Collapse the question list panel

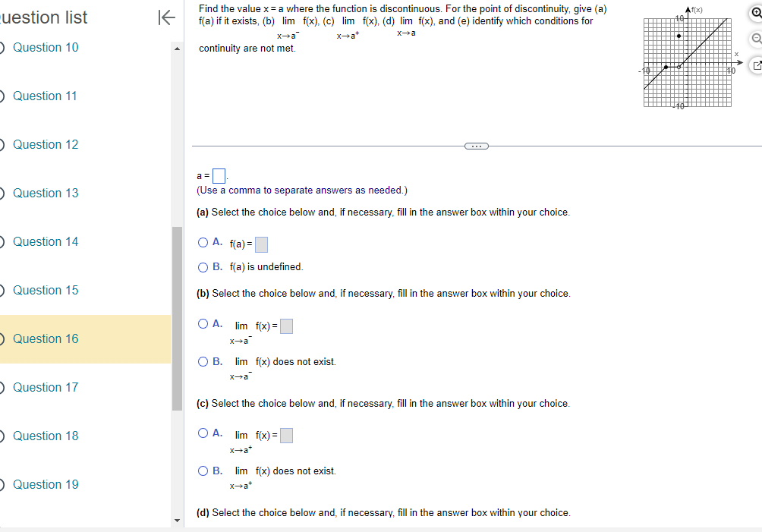point(166,18)
